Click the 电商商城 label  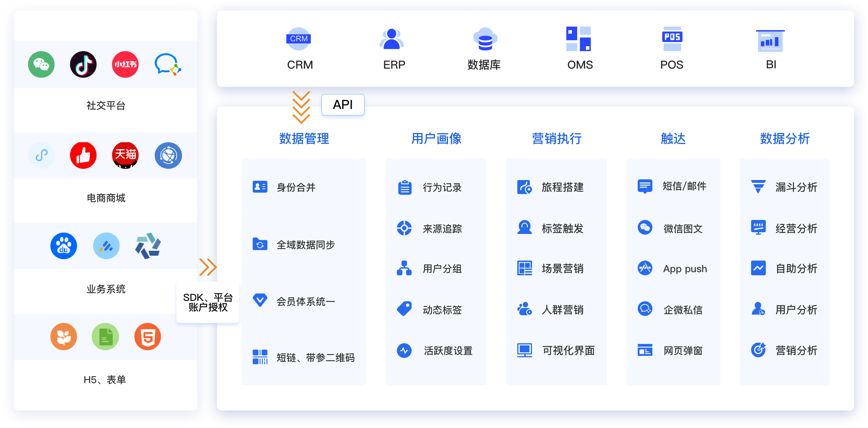click(106, 198)
